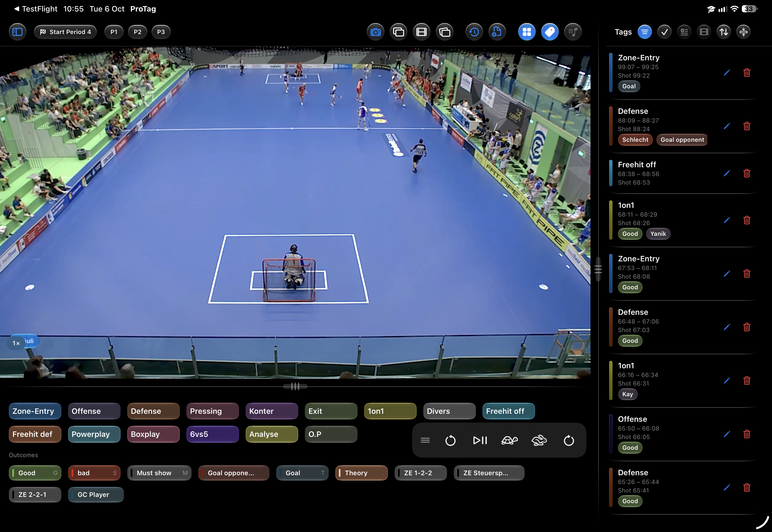The height and width of the screenshot is (532, 772).
Task: Click Start Period 4 button
Action: tap(65, 32)
